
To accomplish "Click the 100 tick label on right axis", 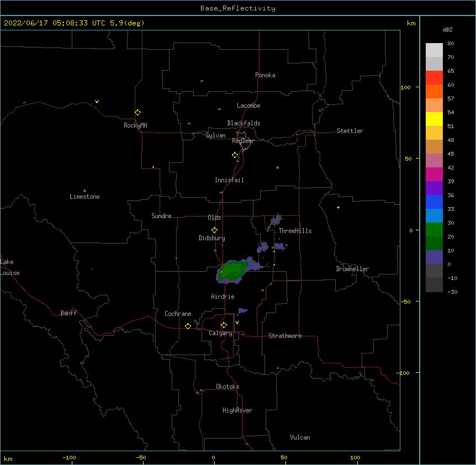I will coord(405,87).
